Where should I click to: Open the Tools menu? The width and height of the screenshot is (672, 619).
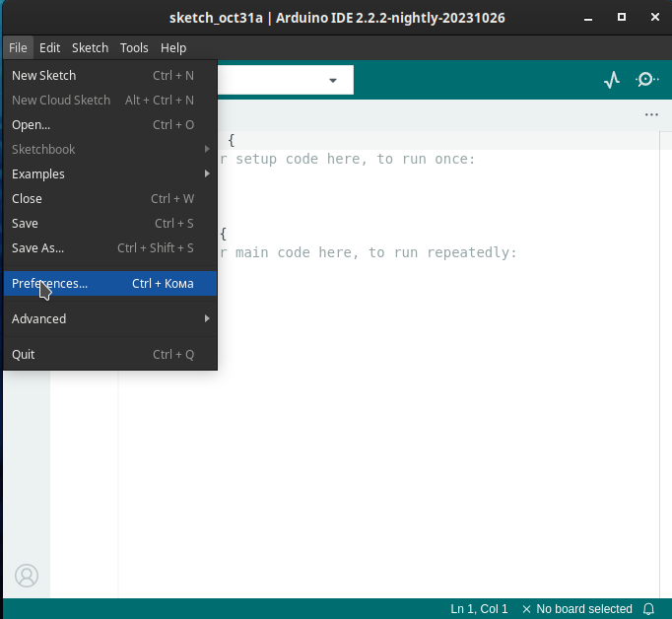134,48
